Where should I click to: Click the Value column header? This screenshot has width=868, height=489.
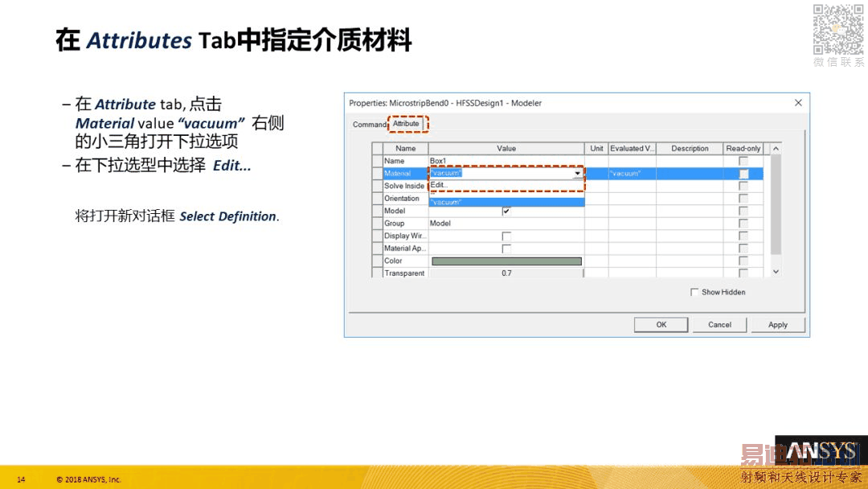pyautogui.click(x=506, y=149)
